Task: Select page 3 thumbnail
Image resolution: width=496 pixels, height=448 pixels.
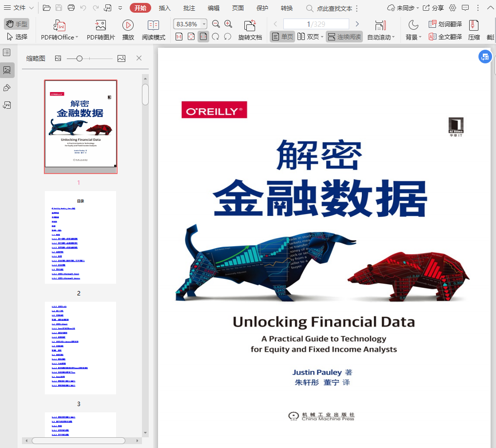Action: (80, 348)
